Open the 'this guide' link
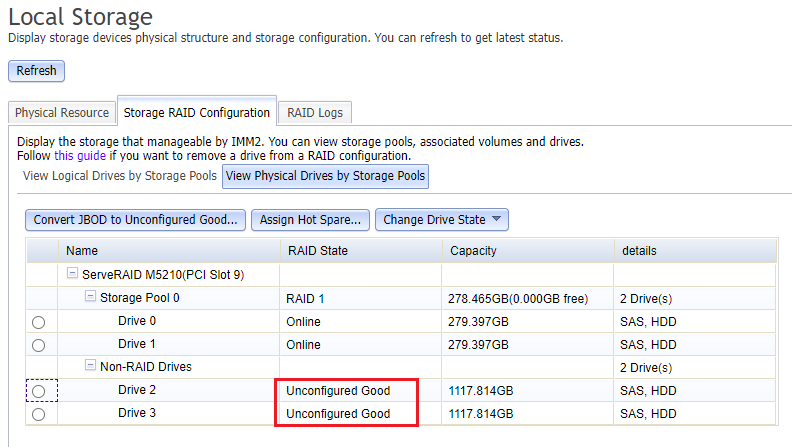The image size is (792, 447). [x=80, y=156]
